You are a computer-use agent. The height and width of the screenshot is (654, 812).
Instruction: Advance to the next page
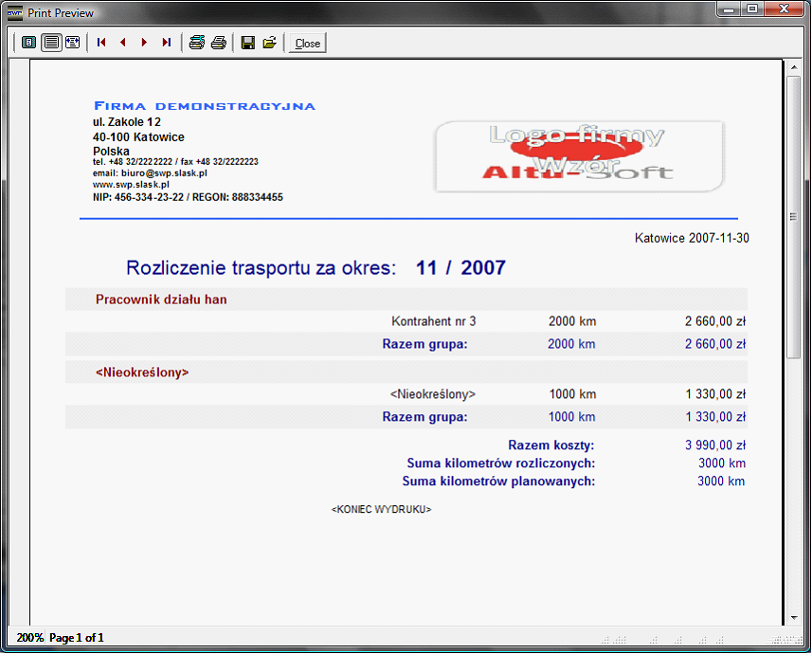144,43
